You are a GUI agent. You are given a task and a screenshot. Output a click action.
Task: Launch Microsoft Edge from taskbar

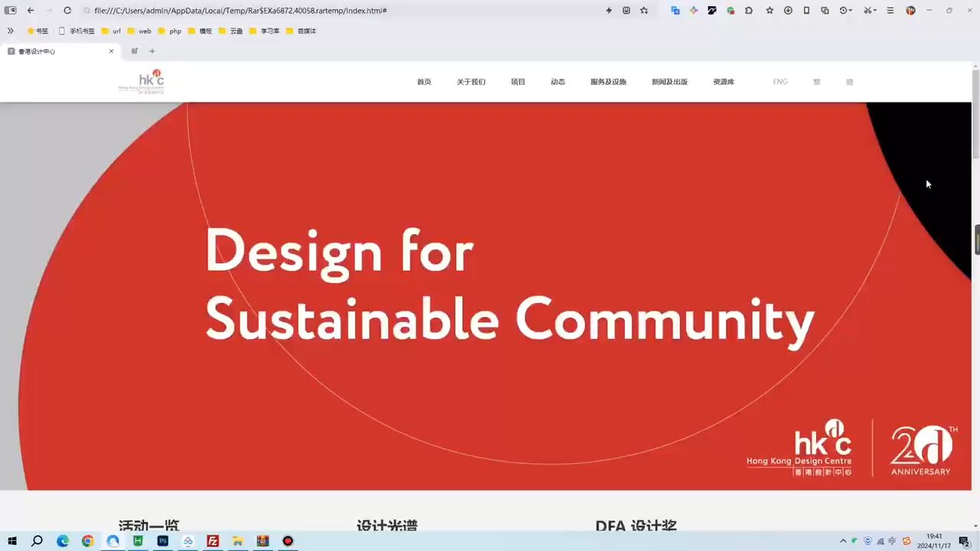click(x=63, y=541)
